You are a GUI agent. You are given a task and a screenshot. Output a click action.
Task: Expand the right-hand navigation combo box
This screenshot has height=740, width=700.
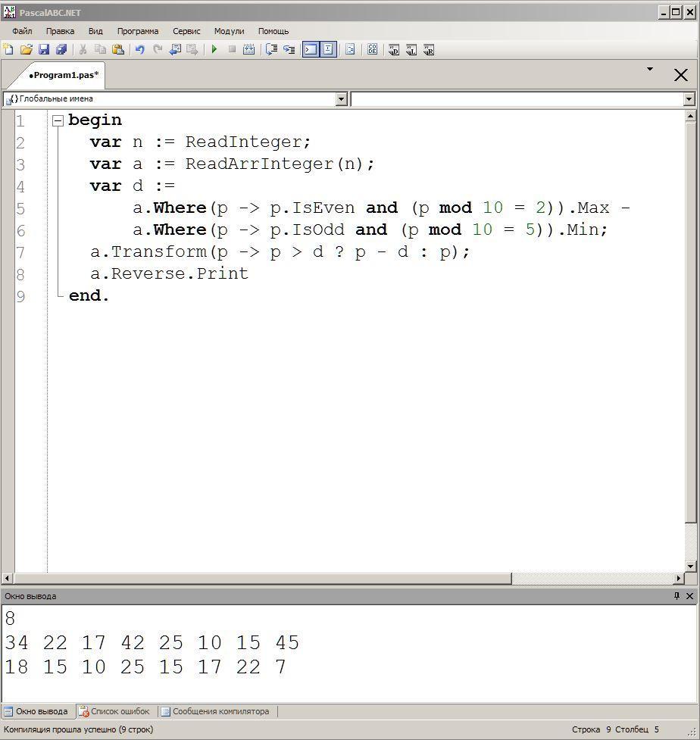point(689,99)
